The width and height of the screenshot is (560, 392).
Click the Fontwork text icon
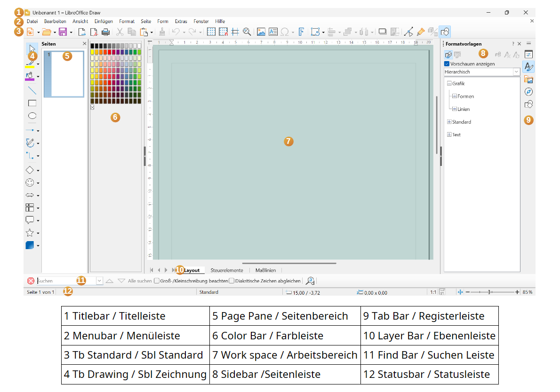click(x=301, y=32)
